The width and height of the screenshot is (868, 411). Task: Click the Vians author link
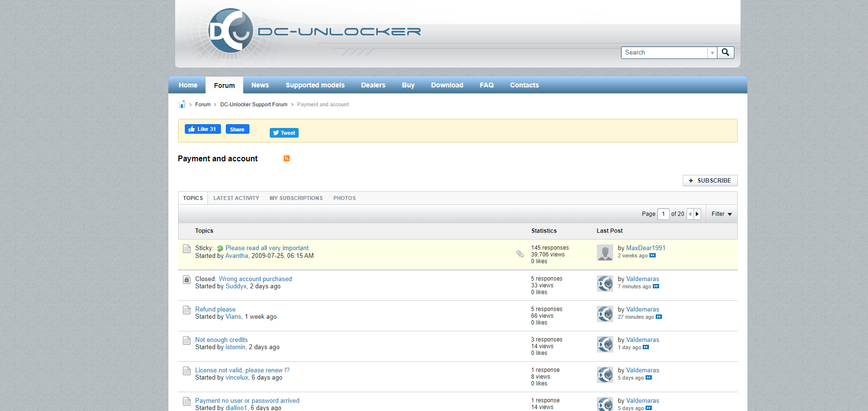pyautogui.click(x=234, y=316)
